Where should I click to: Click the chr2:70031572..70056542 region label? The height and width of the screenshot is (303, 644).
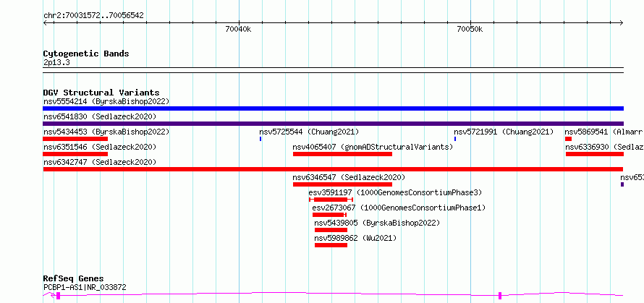[x=93, y=16]
